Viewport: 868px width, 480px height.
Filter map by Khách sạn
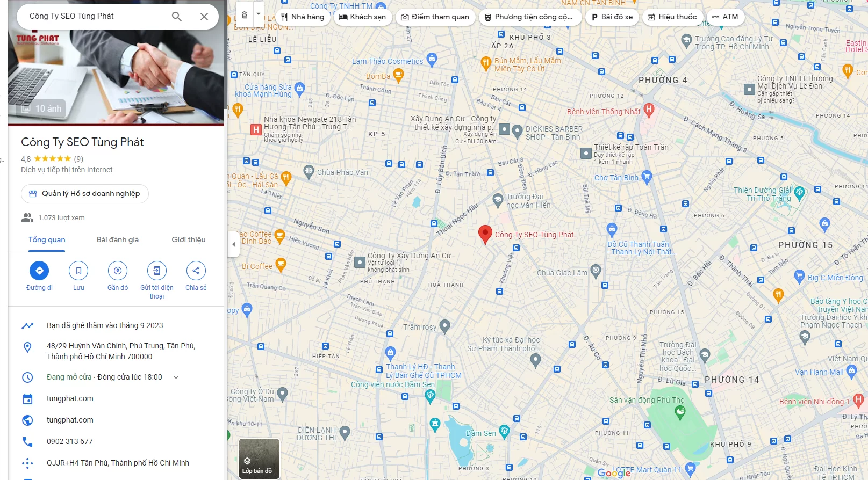(x=362, y=17)
